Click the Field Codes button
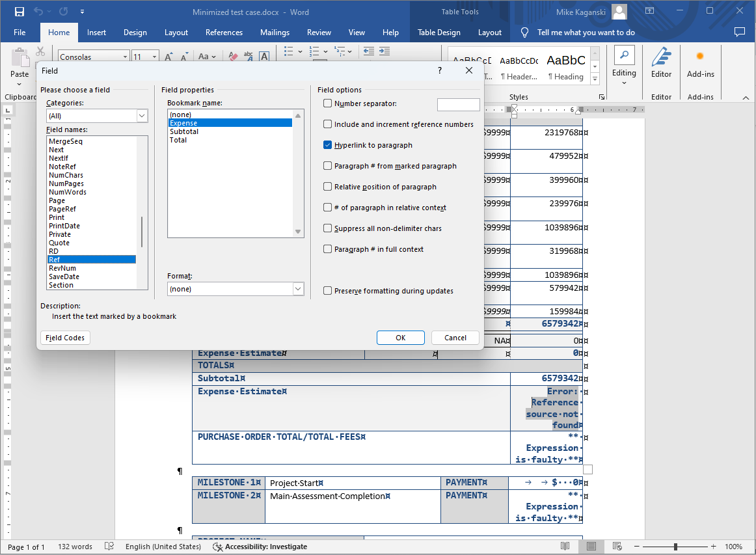 pos(65,338)
